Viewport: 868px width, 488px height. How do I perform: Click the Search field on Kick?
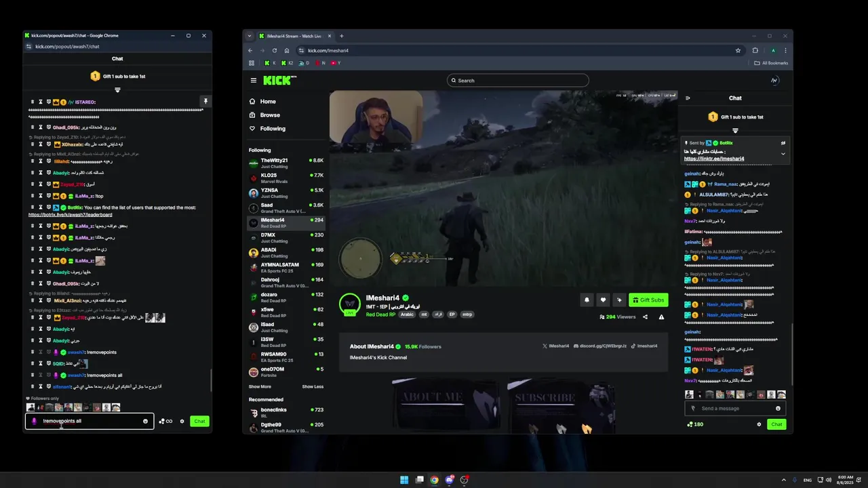[517, 80]
